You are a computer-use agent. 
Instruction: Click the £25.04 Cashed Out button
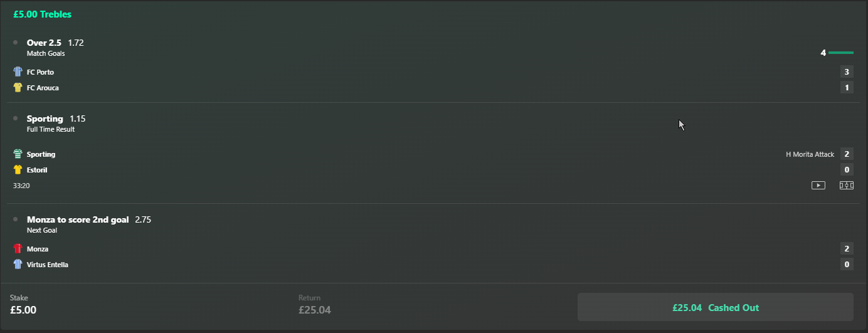[715, 307]
